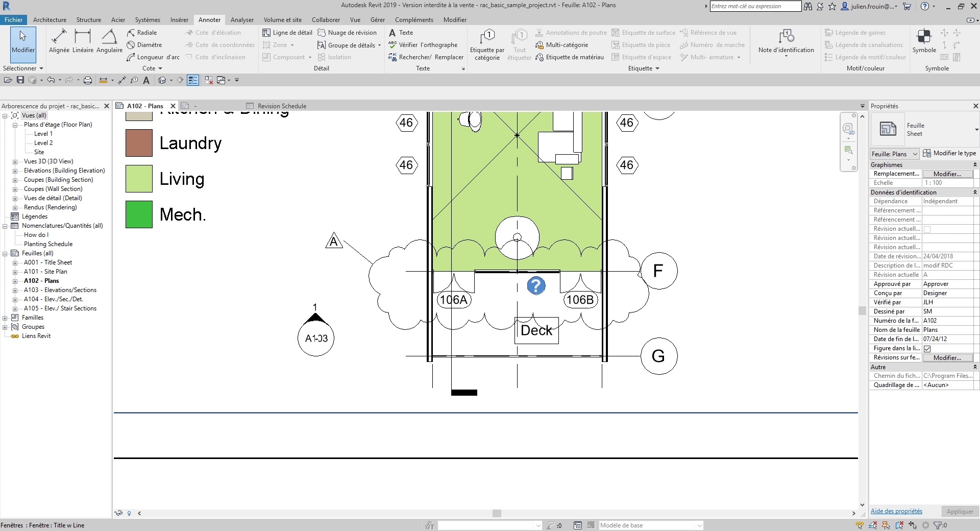Toggle the 'Figure dans la liste' checkbox
The image size is (980, 531).
(927, 349)
